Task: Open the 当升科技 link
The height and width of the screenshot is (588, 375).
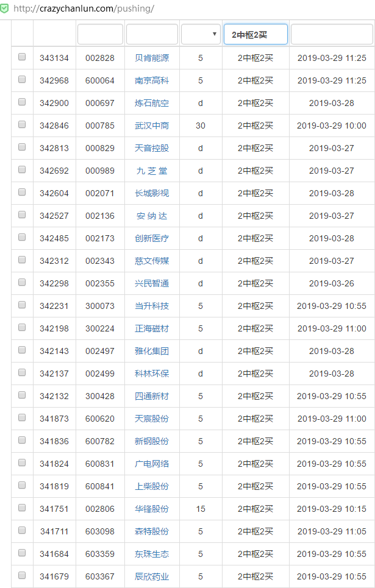Action: [152, 306]
